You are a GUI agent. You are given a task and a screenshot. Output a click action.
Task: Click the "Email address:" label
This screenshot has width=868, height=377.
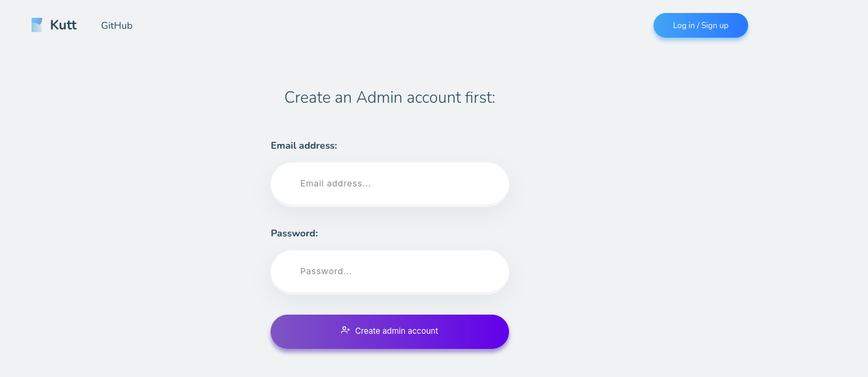click(303, 145)
